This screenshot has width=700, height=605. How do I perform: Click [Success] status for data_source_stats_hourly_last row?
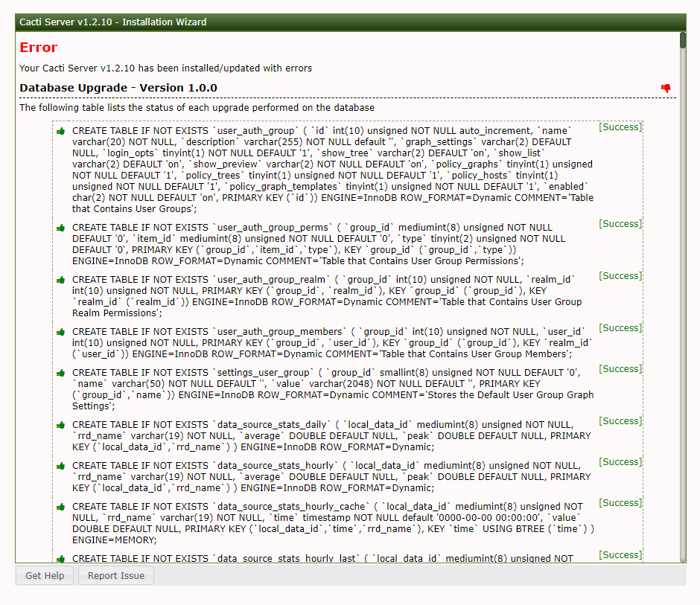pos(620,555)
